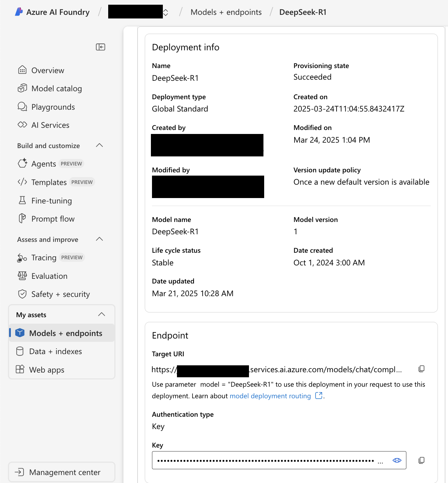Viewport: 448px width, 483px height.
Task: Click the Deployment info heading
Action: [x=186, y=47]
